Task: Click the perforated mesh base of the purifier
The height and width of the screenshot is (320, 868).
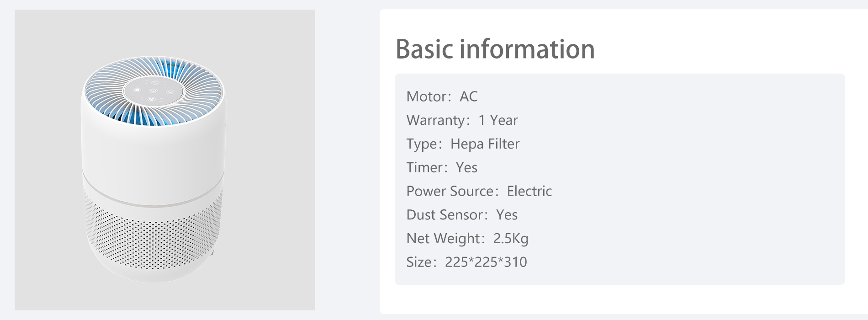Action: tap(153, 238)
